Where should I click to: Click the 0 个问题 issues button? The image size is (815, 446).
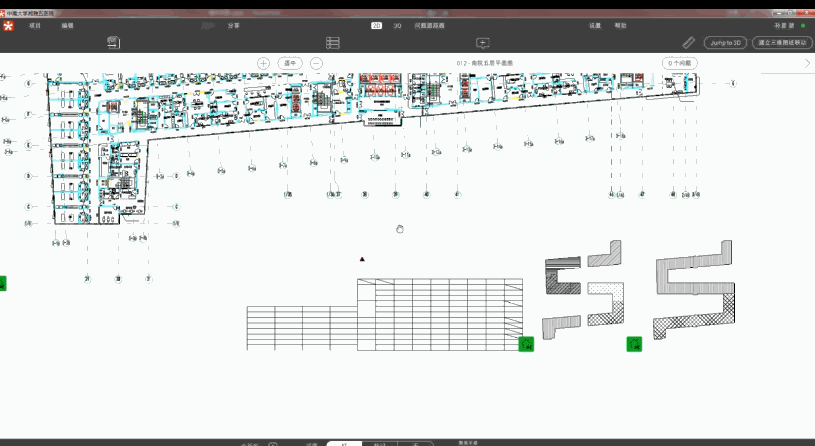tap(680, 63)
